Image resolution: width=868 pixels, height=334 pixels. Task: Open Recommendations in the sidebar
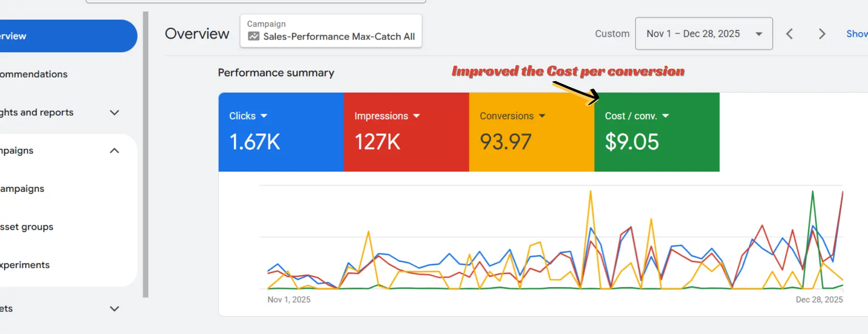(x=34, y=74)
